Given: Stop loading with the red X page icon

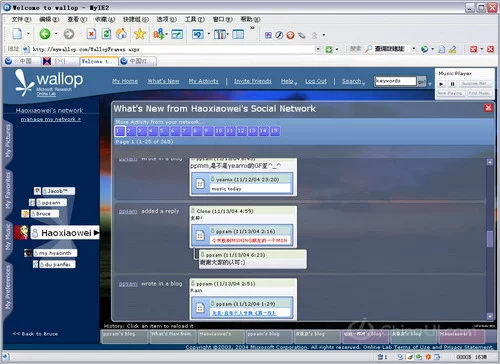Looking at the screenshot, I should point(91,34).
